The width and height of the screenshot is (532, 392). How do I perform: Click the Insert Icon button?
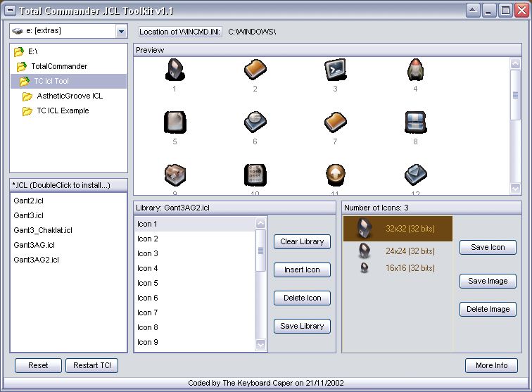302,270
